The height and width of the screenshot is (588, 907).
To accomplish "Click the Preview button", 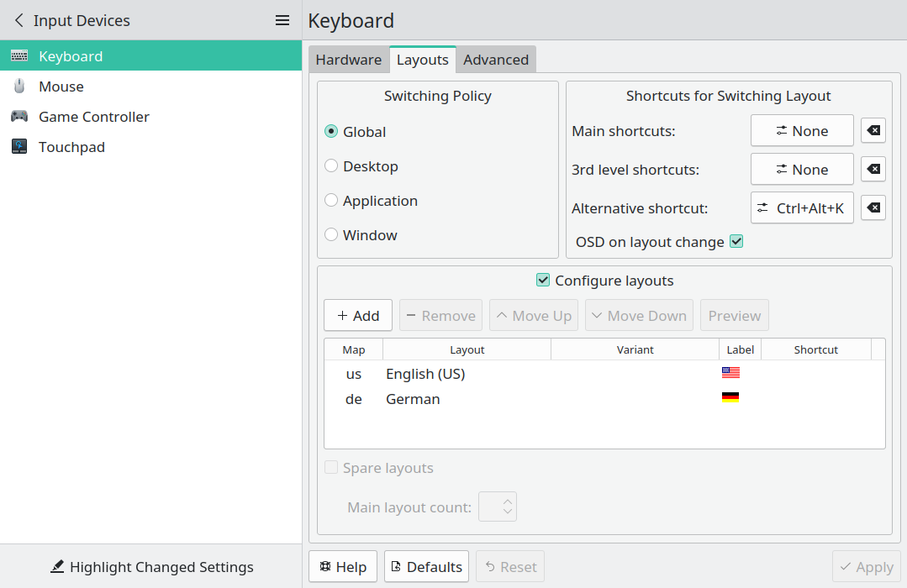I will click(x=735, y=316).
